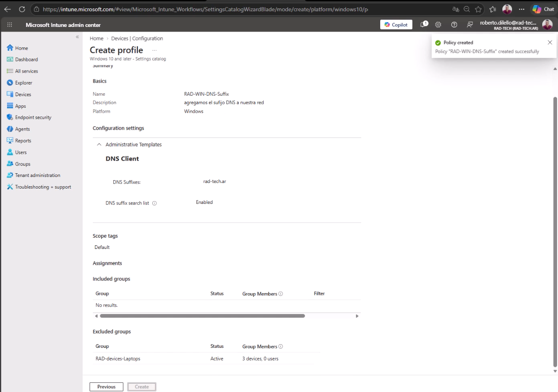Click the Filter column header
Viewport: 558px width, 392px height.
[x=319, y=294]
